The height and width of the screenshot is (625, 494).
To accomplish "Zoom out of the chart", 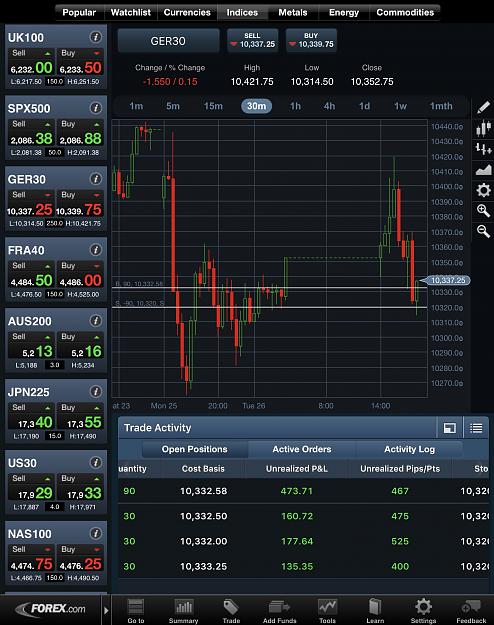I will click(483, 231).
